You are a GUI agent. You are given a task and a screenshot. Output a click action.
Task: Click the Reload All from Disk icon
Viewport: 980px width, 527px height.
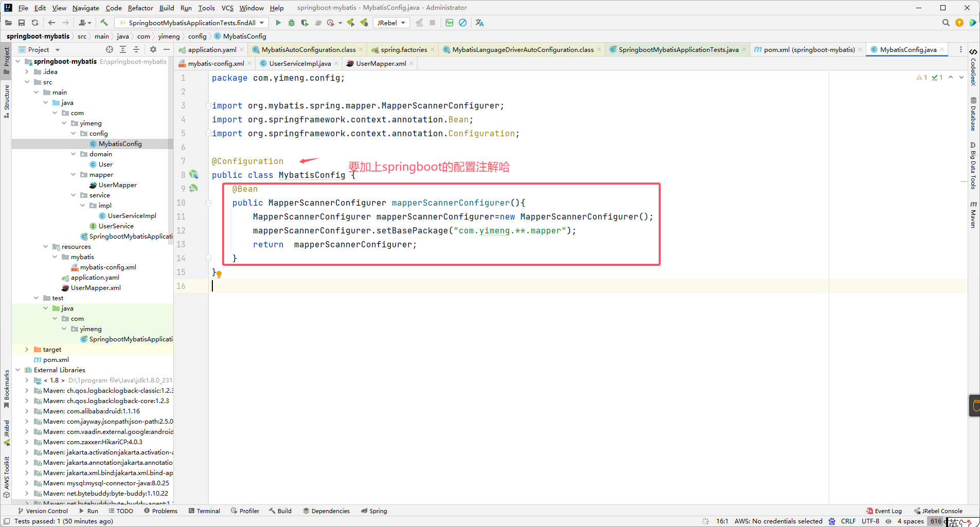[x=35, y=23]
